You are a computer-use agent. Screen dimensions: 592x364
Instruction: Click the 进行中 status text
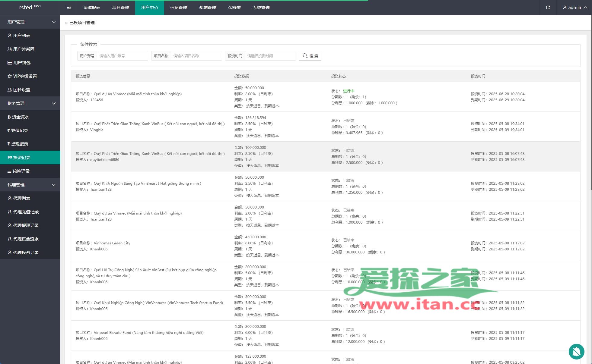(x=349, y=91)
